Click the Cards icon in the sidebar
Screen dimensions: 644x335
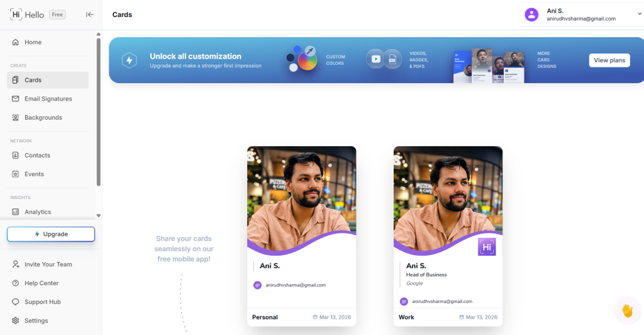pyautogui.click(x=16, y=80)
